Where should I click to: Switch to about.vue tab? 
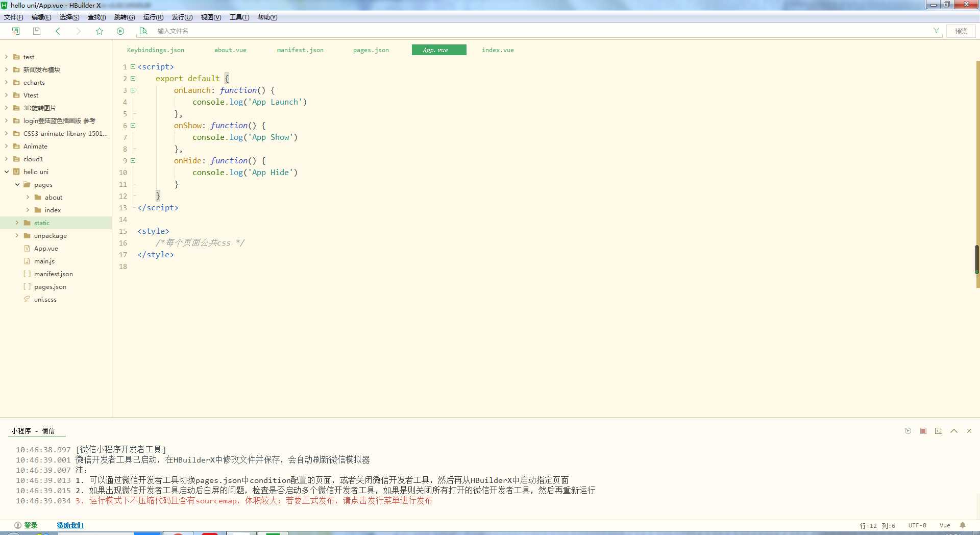[x=230, y=50]
